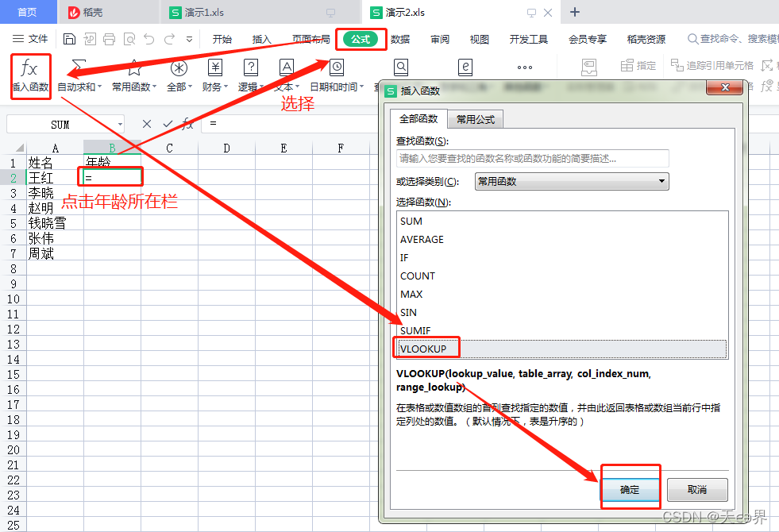Switch to the 数据 Data ribbon tab

(400, 39)
